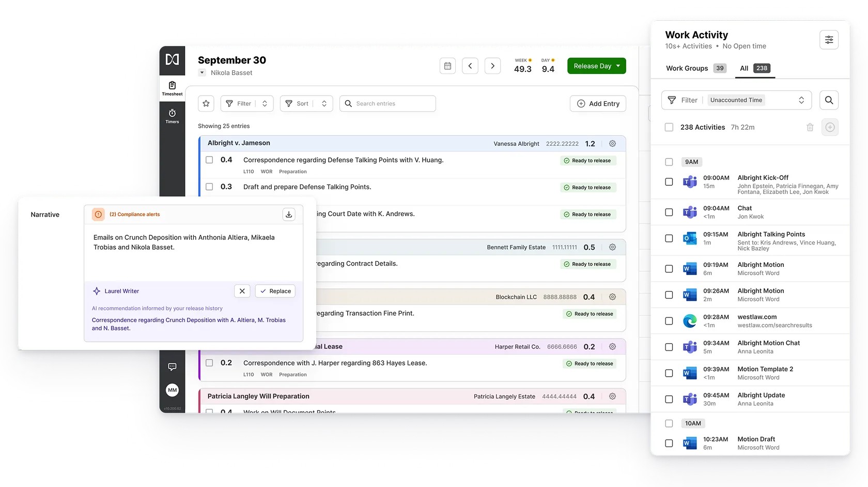Click the Add Entry button

598,103
